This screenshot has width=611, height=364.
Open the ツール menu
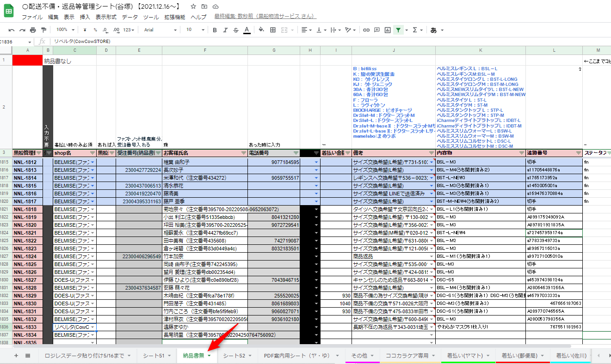pos(151,17)
